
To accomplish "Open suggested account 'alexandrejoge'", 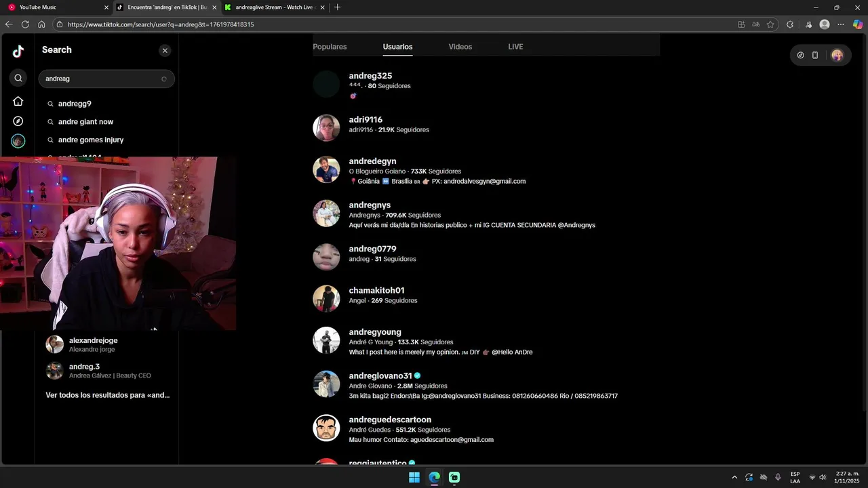I will point(107,344).
